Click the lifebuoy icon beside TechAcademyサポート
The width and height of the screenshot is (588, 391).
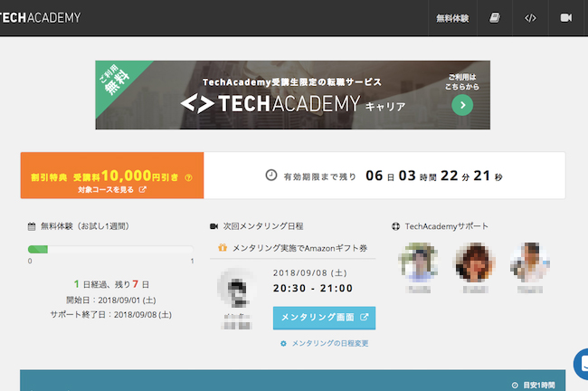point(395,226)
